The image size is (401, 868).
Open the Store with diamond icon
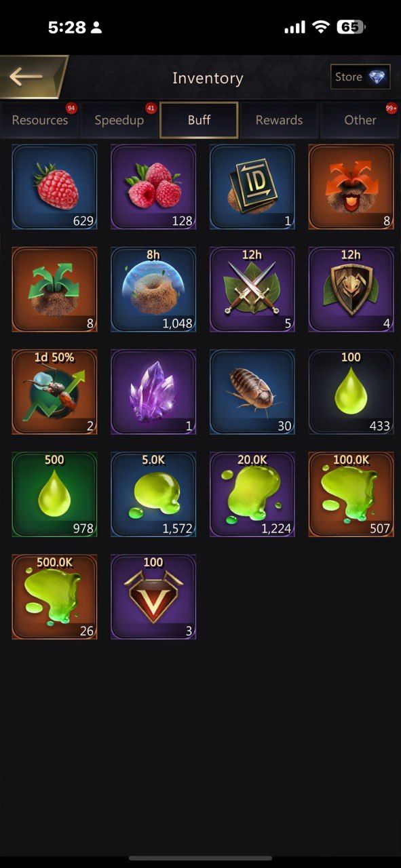[360, 77]
